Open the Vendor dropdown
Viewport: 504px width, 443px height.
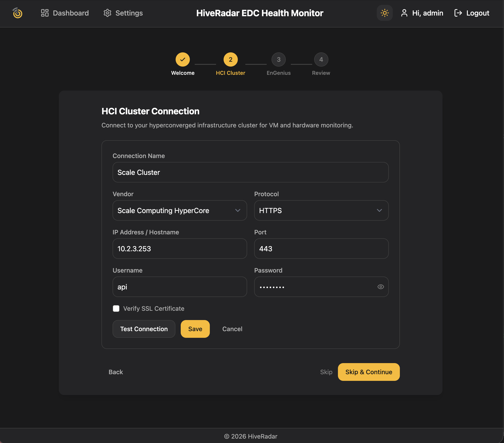pos(180,211)
